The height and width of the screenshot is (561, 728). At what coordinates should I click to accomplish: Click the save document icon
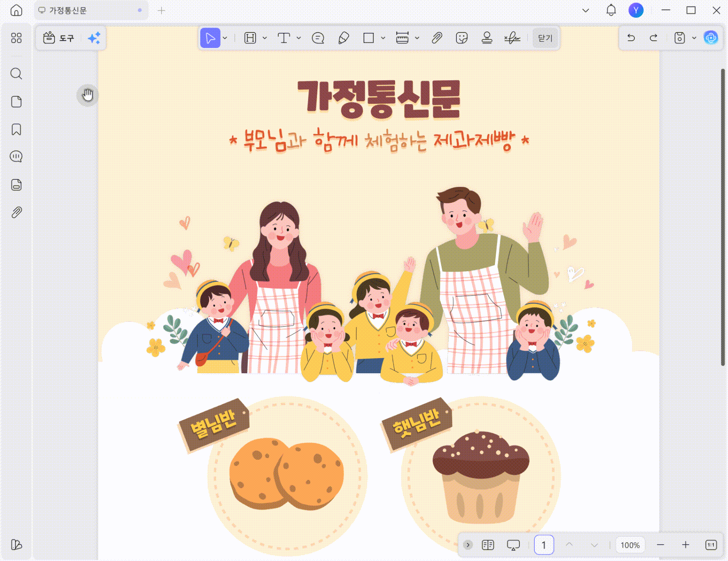coord(680,38)
